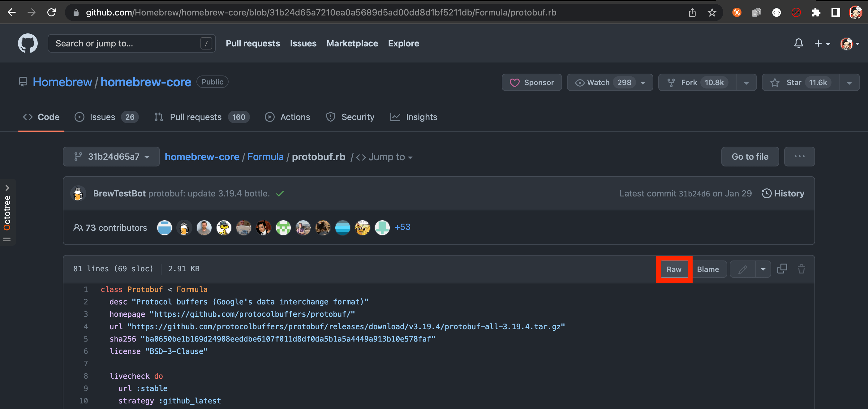Open the browser extensions puzzle icon

[x=816, y=12]
